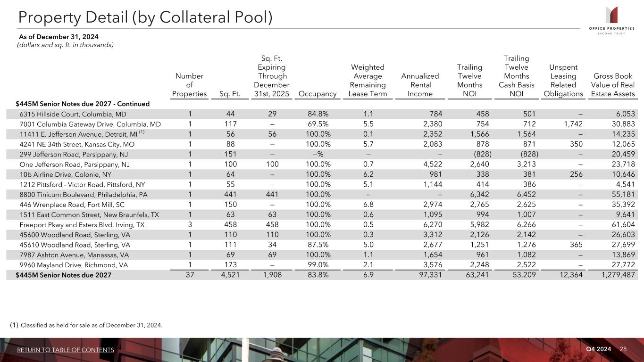Click the Unspent Leasing Related Obligations header

(x=563, y=81)
